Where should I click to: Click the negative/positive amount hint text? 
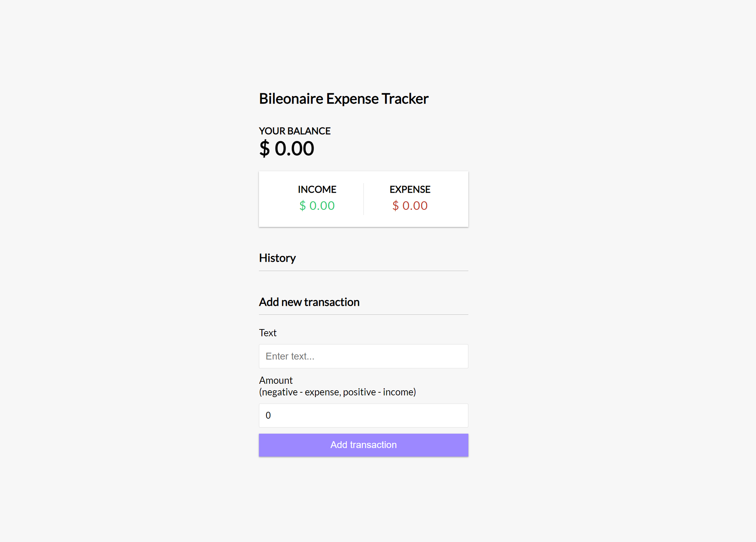(337, 392)
